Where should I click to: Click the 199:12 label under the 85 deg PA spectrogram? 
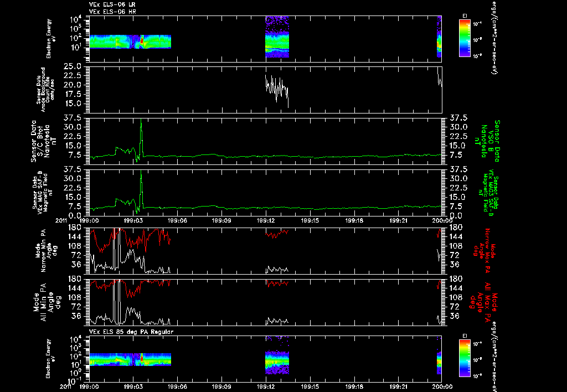coord(266,386)
